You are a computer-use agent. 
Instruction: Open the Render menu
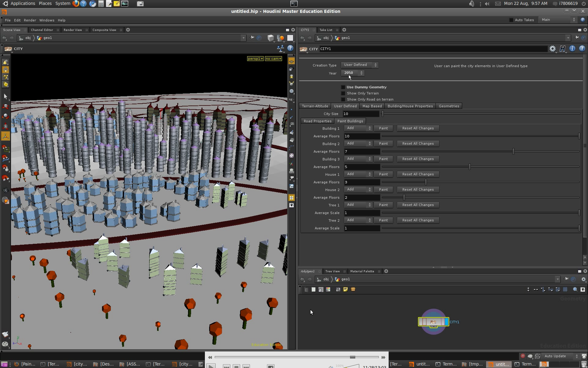[x=30, y=20]
